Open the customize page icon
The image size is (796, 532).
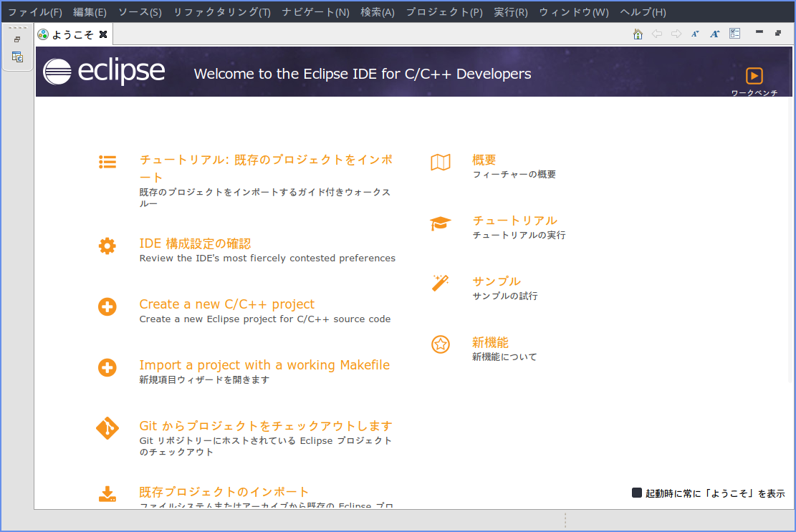coord(734,34)
